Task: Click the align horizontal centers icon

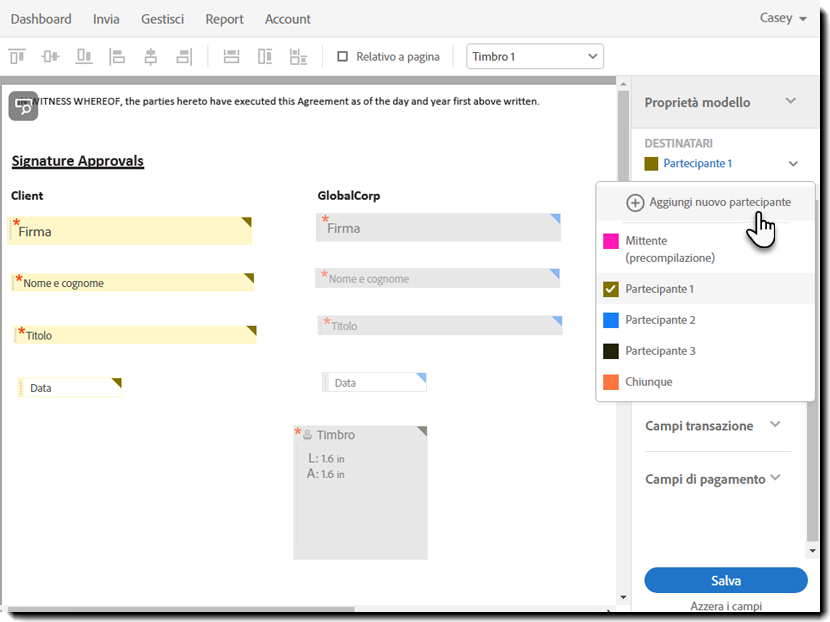Action: click(150, 57)
